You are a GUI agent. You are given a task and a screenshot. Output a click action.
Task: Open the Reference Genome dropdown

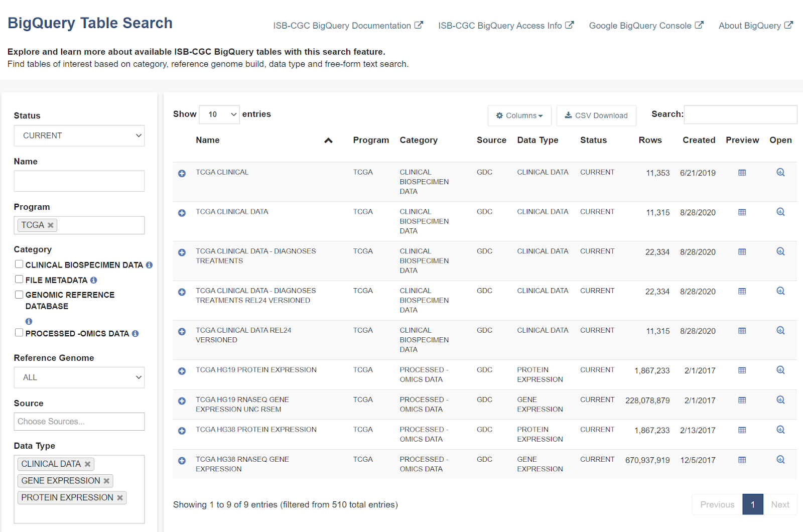pos(79,377)
